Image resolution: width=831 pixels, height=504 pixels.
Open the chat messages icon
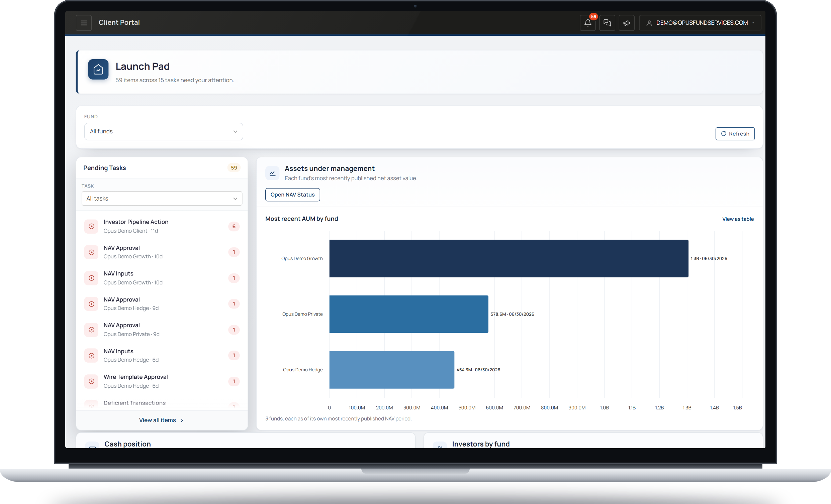click(607, 23)
